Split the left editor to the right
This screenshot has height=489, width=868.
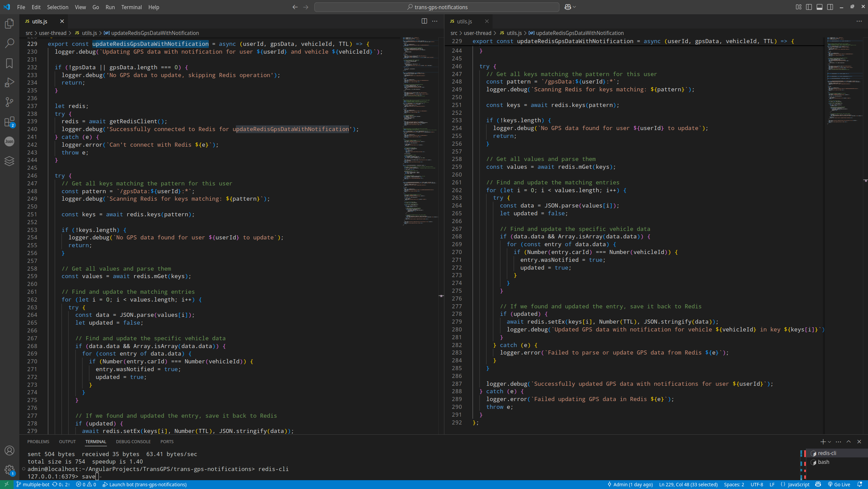(424, 21)
